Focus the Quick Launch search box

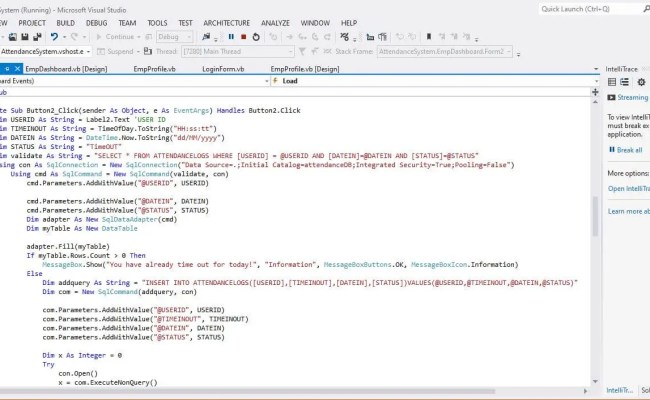click(x=590, y=9)
